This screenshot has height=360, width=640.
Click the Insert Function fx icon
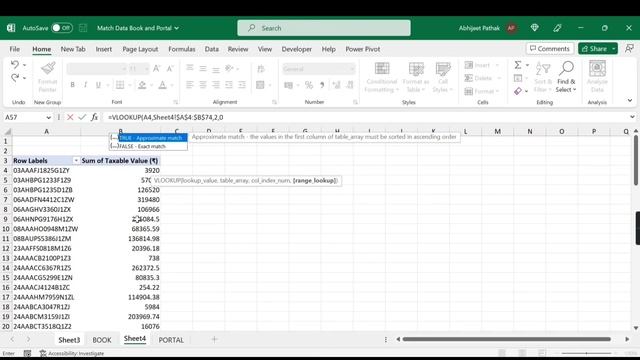(94, 117)
